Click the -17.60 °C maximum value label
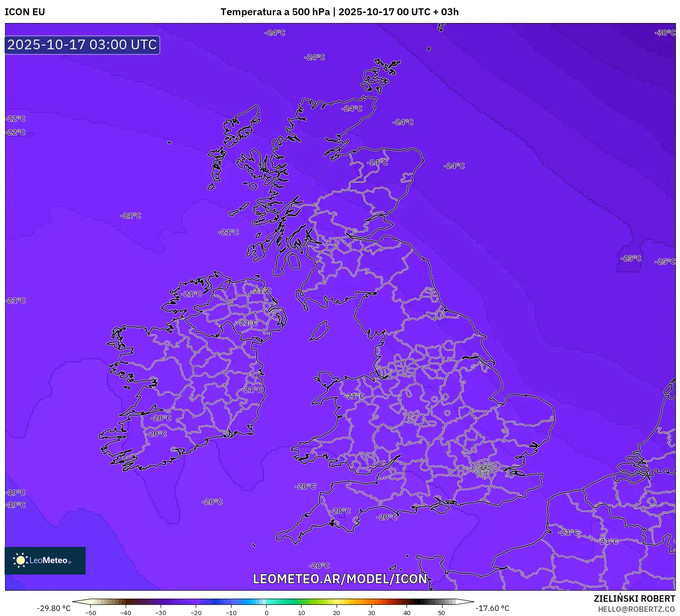Image resolution: width=680 pixels, height=616 pixels. coord(492,608)
